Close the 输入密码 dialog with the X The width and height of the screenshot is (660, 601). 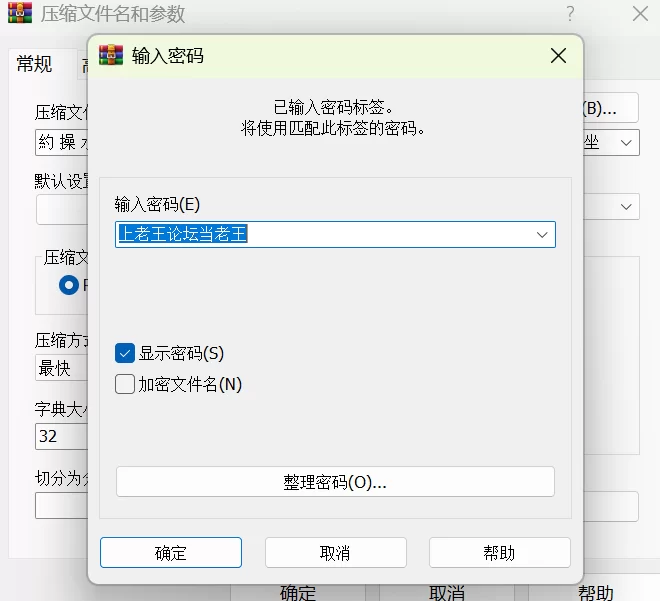pyautogui.click(x=558, y=56)
